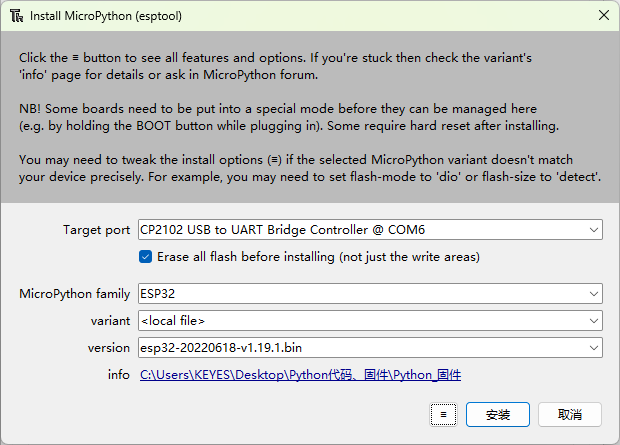Open the firmware info path link

[300, 375]
